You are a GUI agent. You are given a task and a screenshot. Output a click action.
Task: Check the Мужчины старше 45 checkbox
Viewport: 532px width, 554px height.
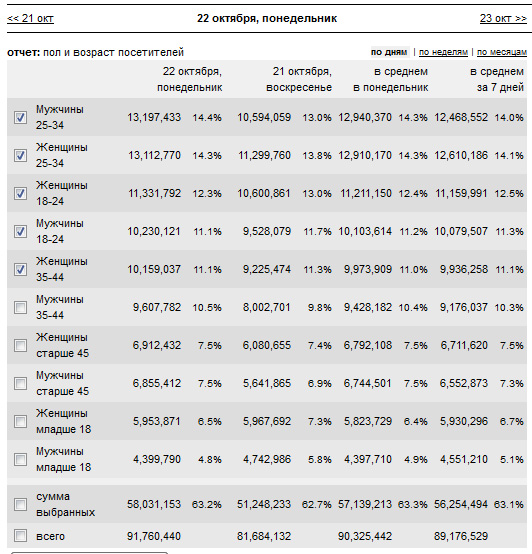(x=20, y=383)
